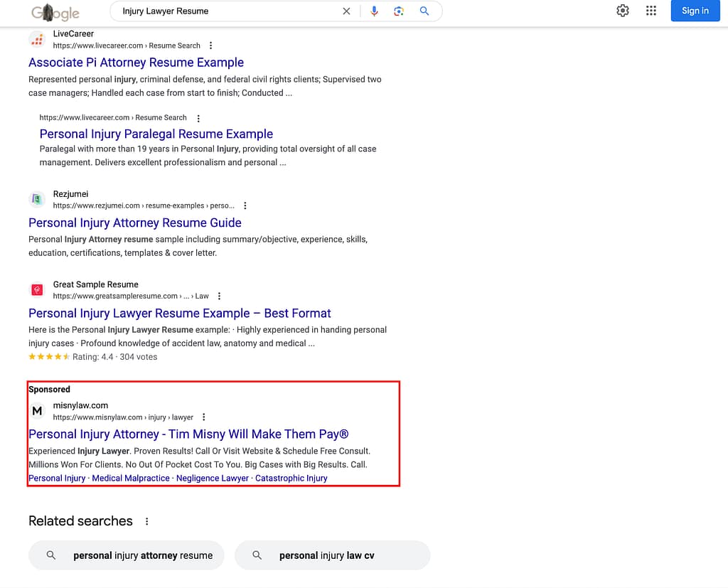Click the Negligence Lawyer sitelink

click(213, 479)
